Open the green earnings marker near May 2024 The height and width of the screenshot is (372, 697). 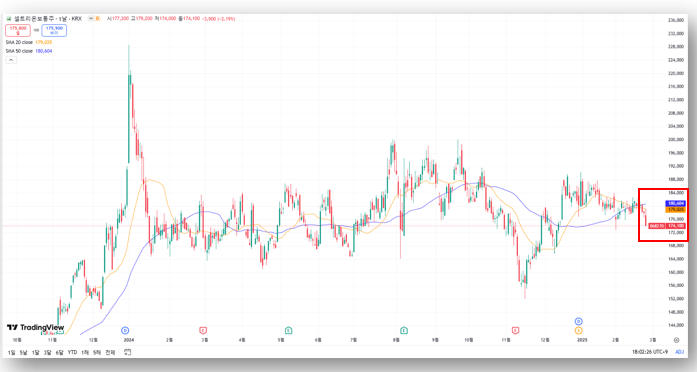coord(288,330)
